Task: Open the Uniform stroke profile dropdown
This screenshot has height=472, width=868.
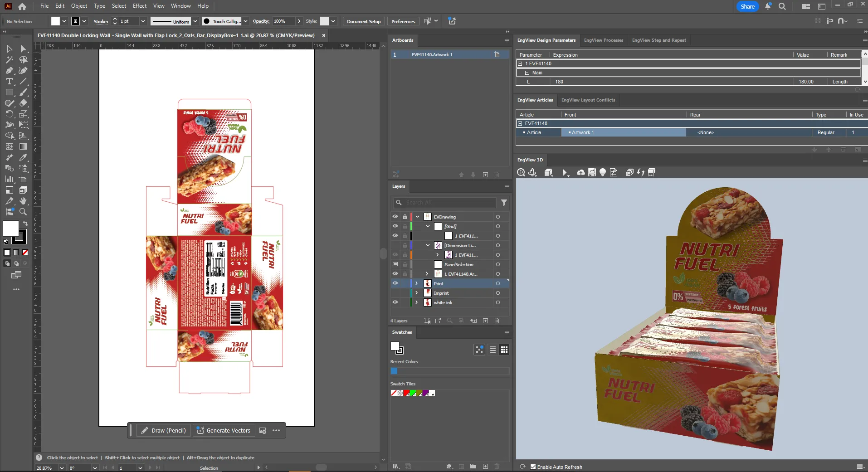Action: pos(195,21)
